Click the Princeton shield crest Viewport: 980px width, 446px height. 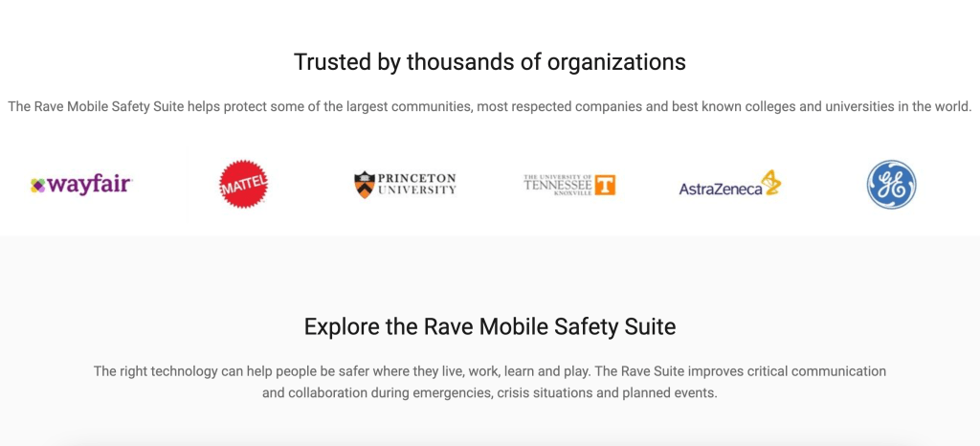(364, 185)
